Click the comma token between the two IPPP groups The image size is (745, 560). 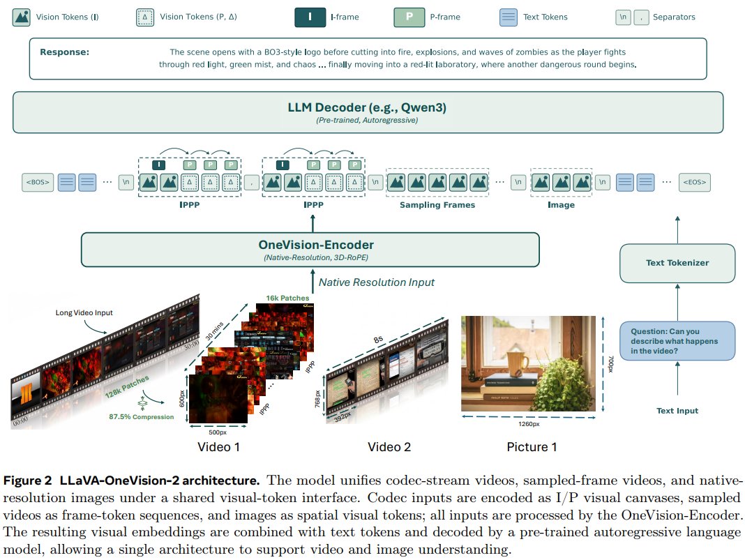tap(252, 183)
